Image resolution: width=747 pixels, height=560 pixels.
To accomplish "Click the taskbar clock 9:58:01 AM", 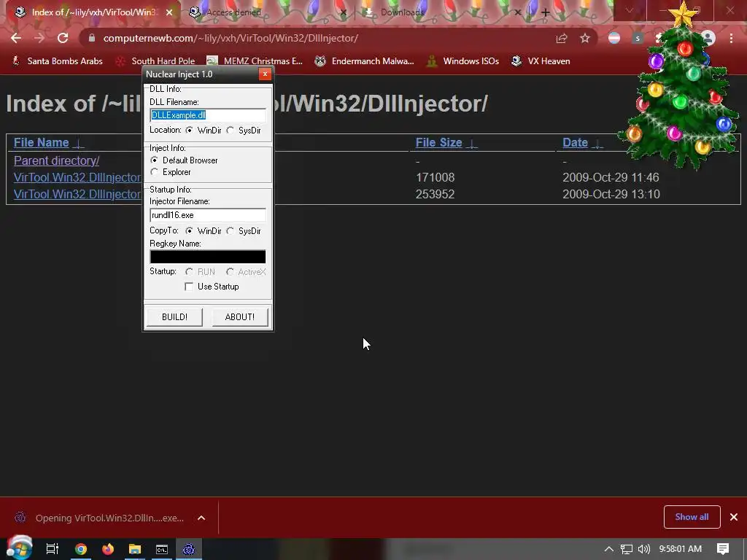I will [681, 549].
